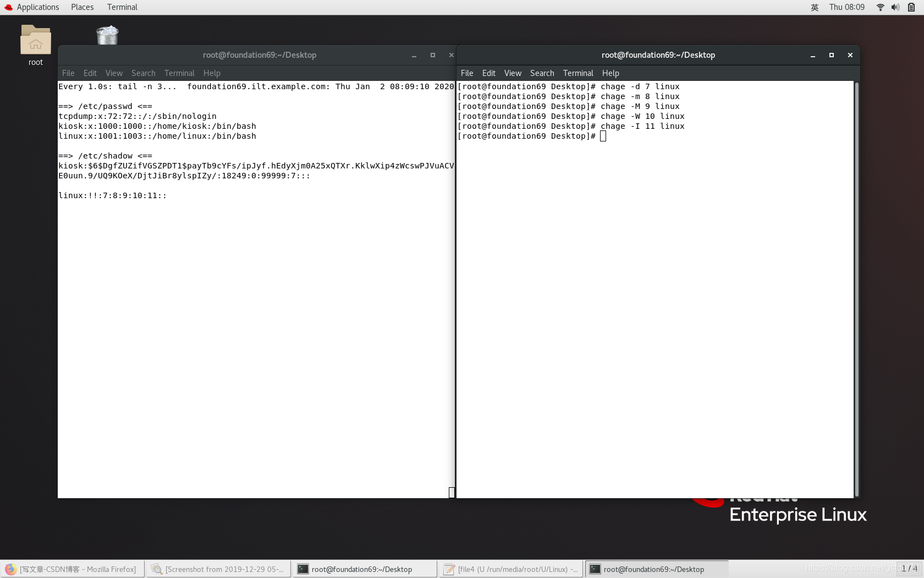Open the Screenshot image viewer taskbar entry

pyautogui.click(x=218, y=569)
